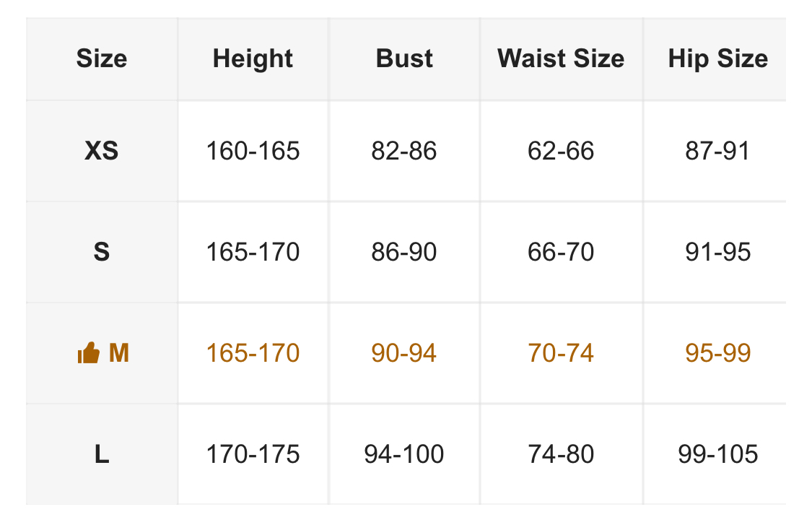The width and height of the screenshot is (812, 525).
Task: Click the L hip value 99-105
Action: point(717,454)
